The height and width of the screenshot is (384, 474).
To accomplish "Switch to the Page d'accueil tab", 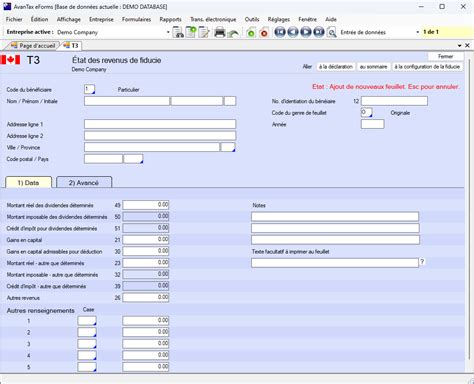I will coord(33,46).
